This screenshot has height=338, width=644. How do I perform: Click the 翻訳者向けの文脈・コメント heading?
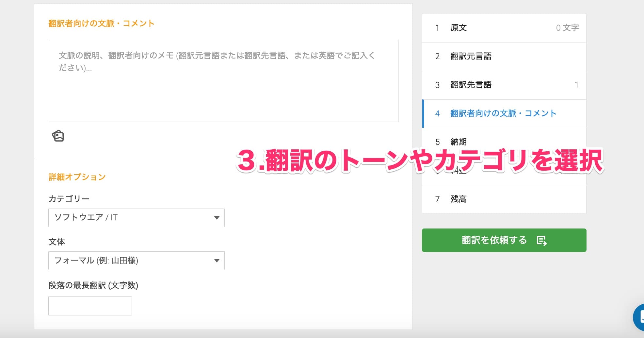[102, 23]
